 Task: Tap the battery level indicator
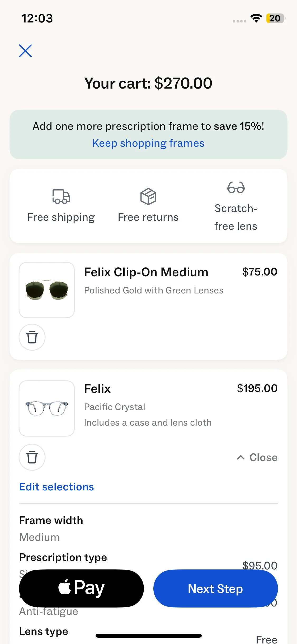tap(275, 18)
